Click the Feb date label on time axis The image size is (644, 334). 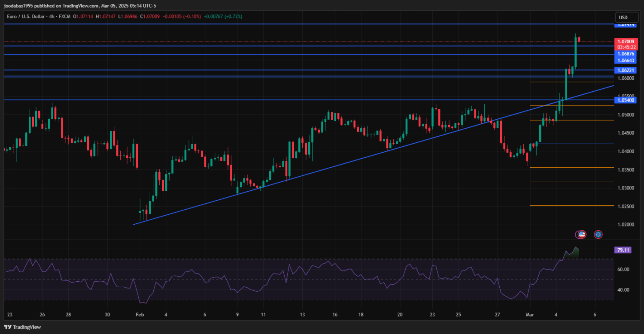click(140, 314)
